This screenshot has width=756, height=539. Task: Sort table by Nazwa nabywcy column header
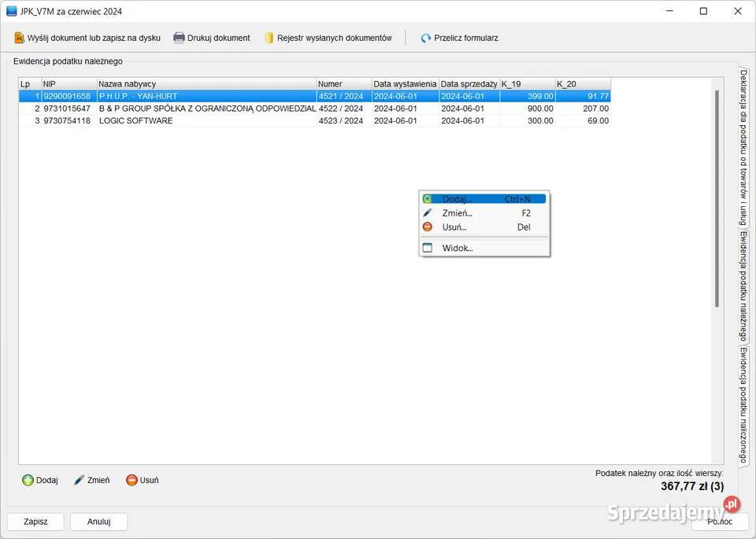[206, 84]
